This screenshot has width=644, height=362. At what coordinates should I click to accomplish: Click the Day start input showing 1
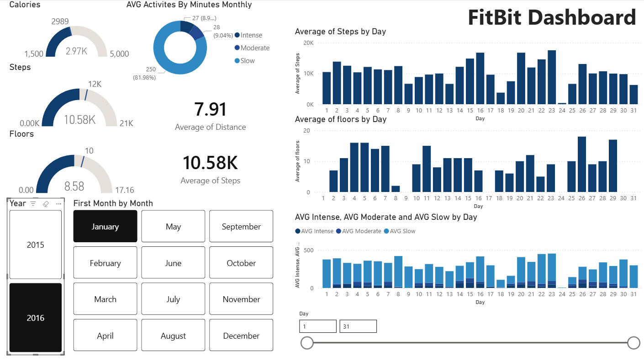coord(317,326)
